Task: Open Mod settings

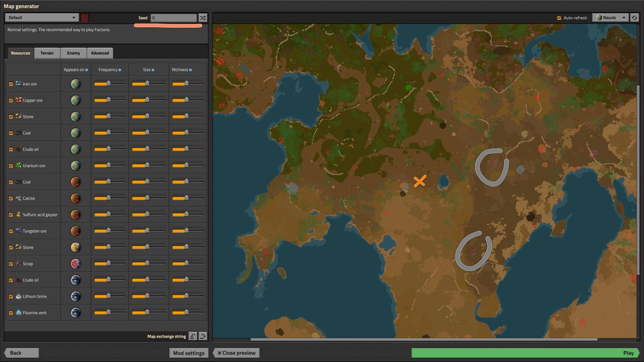Action: [189, 353]
